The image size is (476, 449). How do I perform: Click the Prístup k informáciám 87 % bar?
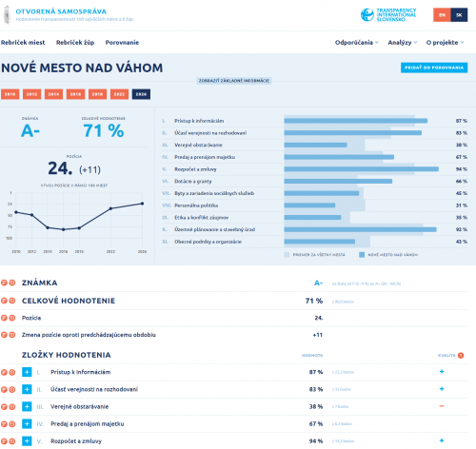(x=356, y=121)
